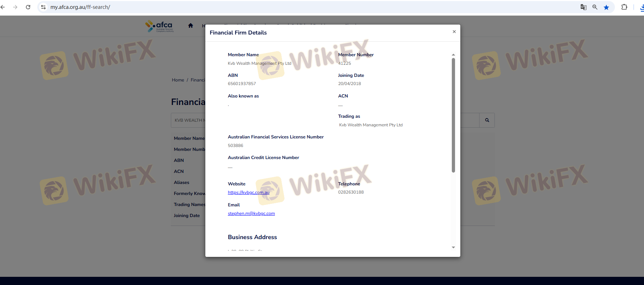Click the AFCA logo
Image resolution: width=644 pixels, height=285 pixels.
click(x=159, y=26)
